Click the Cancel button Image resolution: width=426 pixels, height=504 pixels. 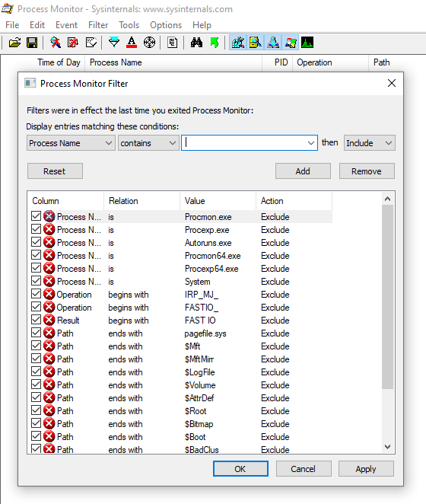(304, 469)
